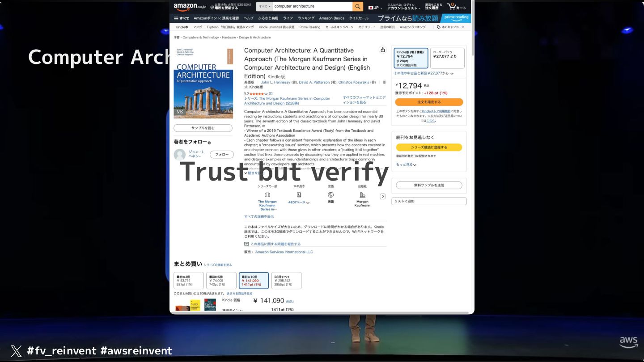
Task: Open Amazon Basics nav item
Action: pos(332,18)
